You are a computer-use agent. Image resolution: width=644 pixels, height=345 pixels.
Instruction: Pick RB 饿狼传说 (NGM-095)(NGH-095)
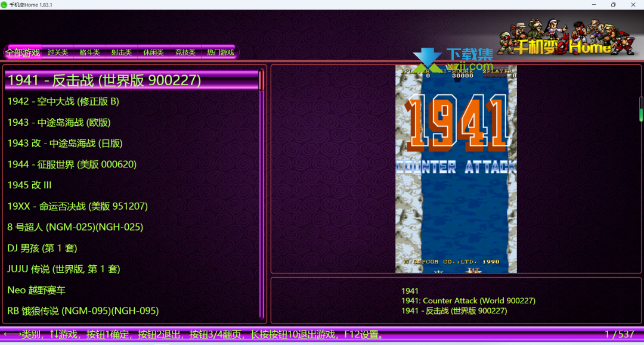point(83,311)
